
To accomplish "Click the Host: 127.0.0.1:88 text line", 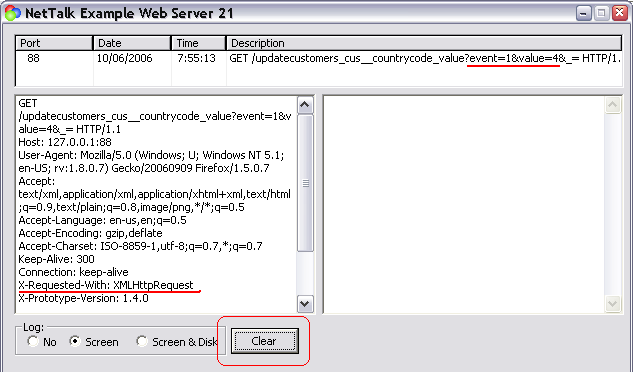I will pyautogui.click(x=65, y=142).
